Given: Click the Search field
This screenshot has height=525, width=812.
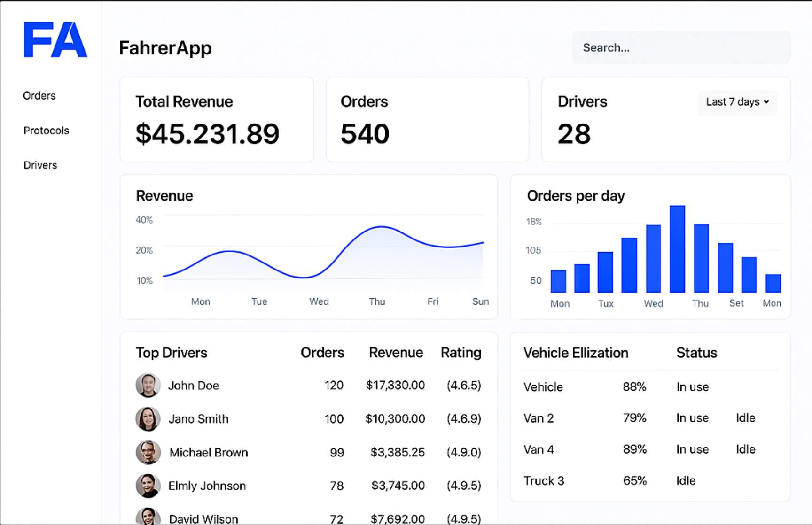Looking at the screenshot, I should [681, 47].
